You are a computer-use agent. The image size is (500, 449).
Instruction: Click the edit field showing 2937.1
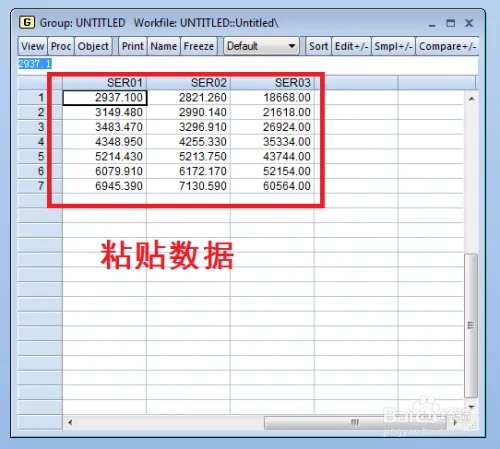tap(248, 64)
